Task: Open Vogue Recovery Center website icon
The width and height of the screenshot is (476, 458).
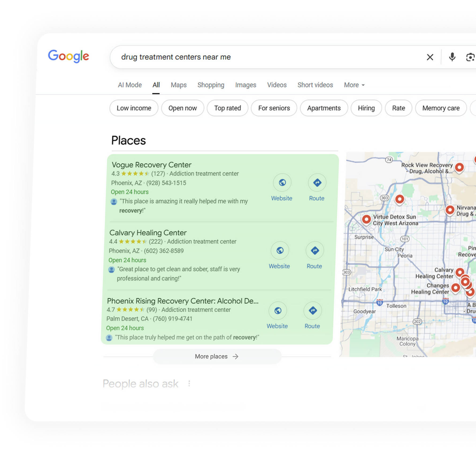Action: tap(282, 183)
